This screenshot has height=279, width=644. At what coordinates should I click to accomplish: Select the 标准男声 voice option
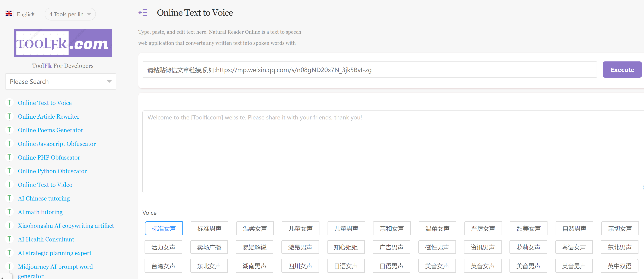209,228
